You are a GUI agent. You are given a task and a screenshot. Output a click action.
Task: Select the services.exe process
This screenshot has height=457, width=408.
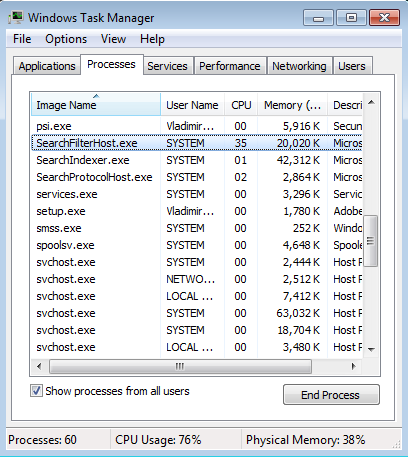pyautogui.click(x=197, y=194)
